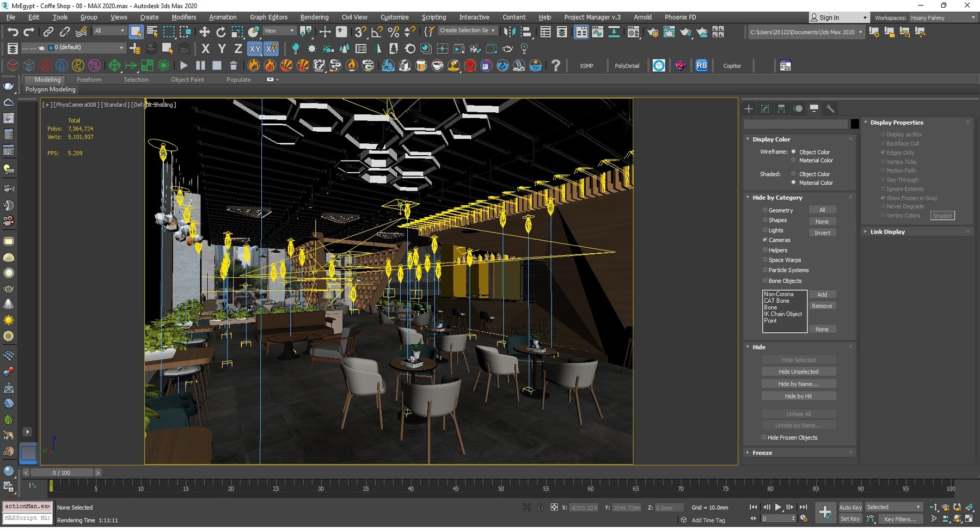This screenshot has width=980, height=531.
Task: Select the Mirror tool icon
Action: [510, 32]
